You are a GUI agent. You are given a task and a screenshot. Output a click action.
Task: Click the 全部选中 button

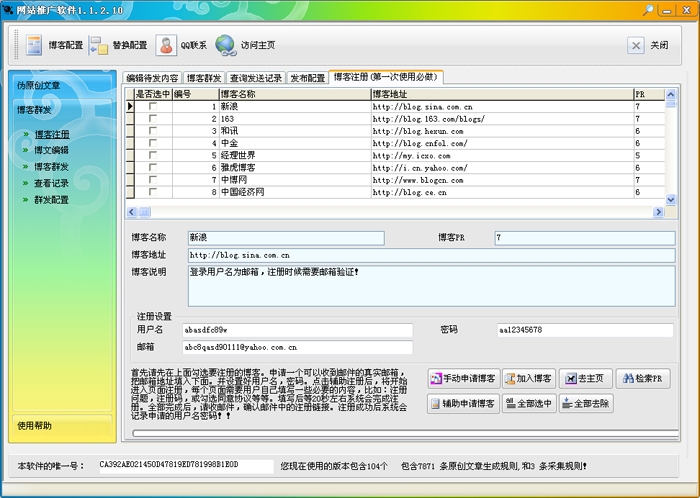pos(528,404)
